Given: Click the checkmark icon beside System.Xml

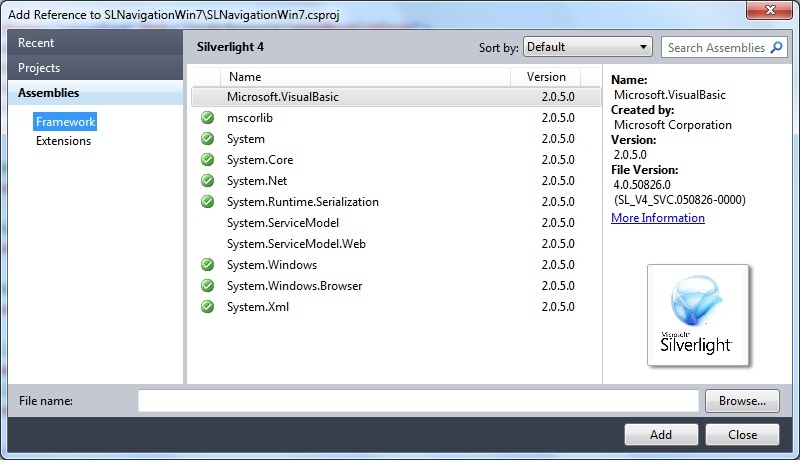Looking at the screenshot, I should point(207,307).
